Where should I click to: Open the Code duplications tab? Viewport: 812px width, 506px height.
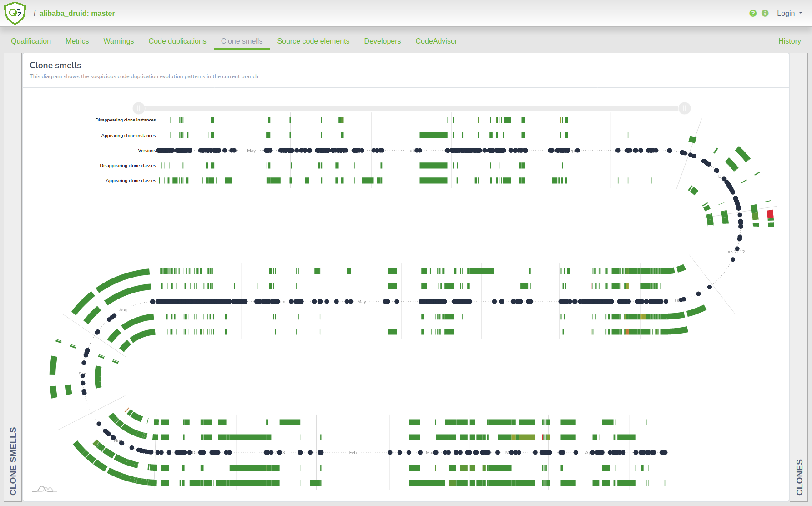(177, 41)
